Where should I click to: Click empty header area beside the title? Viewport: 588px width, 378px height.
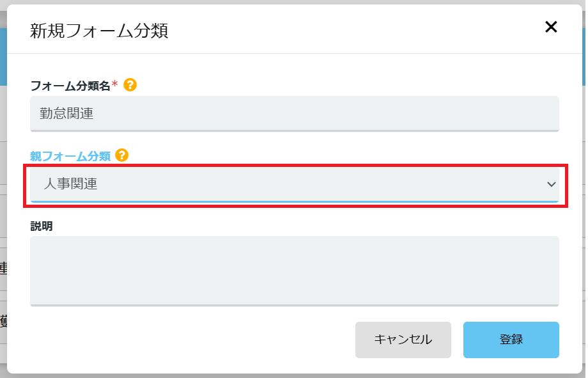click(x=356, y=30)
